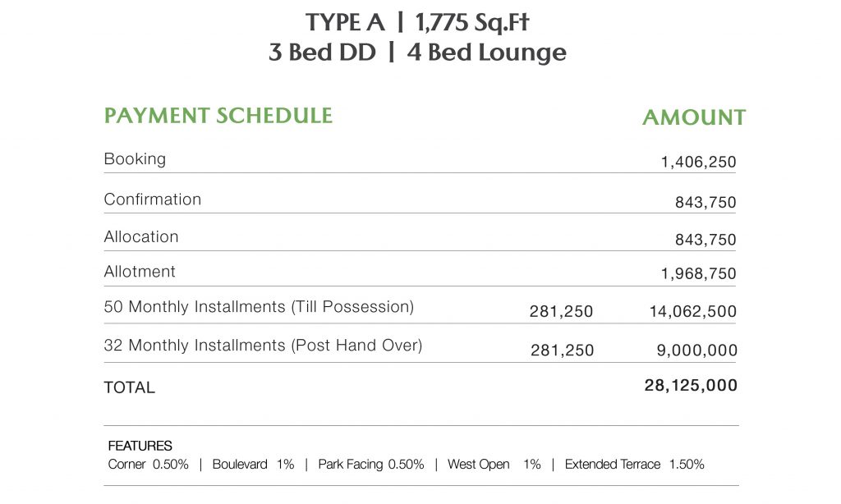Select the Extended Terrace 1.50% feature
The image size is (841, 504).
[x=634, y=465]
